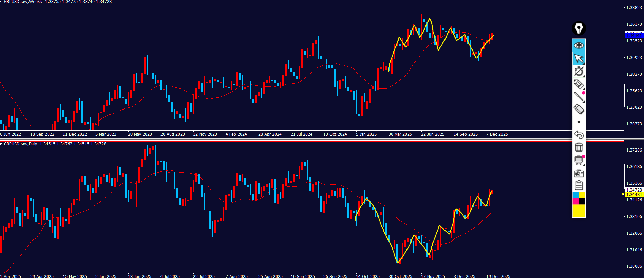The height and width of the screenshot is (278, 644).
Task: Open the clipboard notes icon
Action: 579,185
